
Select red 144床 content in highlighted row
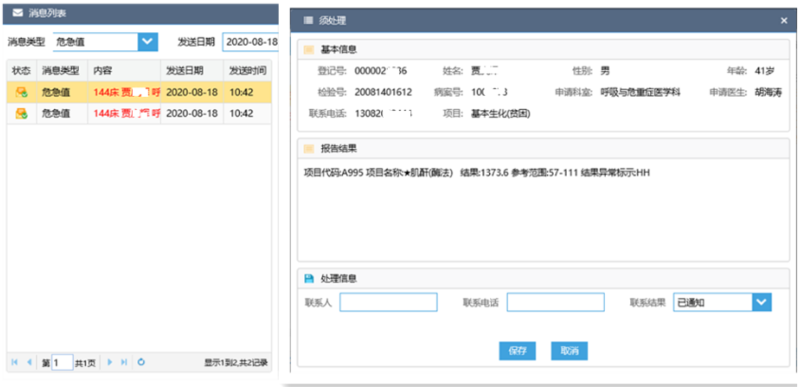[127, 93]
